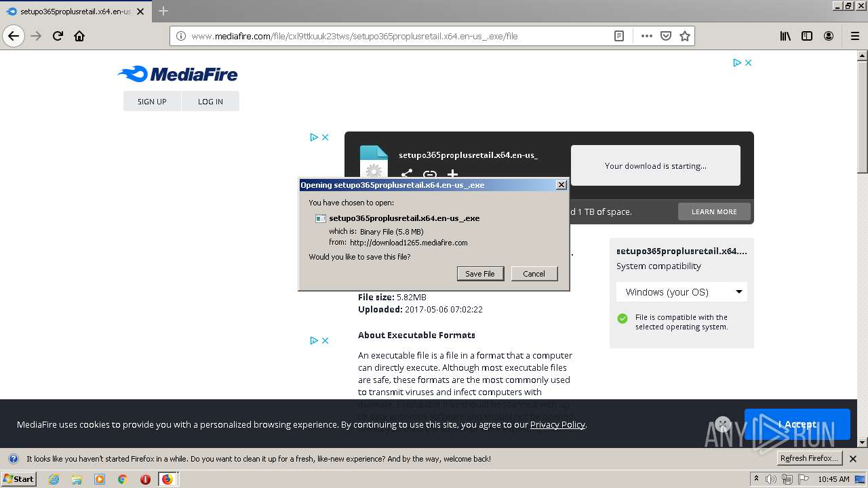Save page to Pocket

(x=666, y=36)
